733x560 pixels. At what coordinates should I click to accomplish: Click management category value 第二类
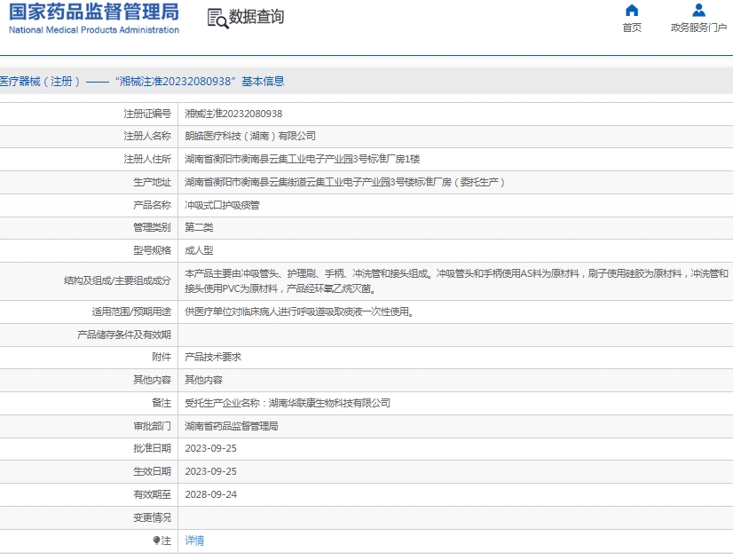[x=199, y=227]
